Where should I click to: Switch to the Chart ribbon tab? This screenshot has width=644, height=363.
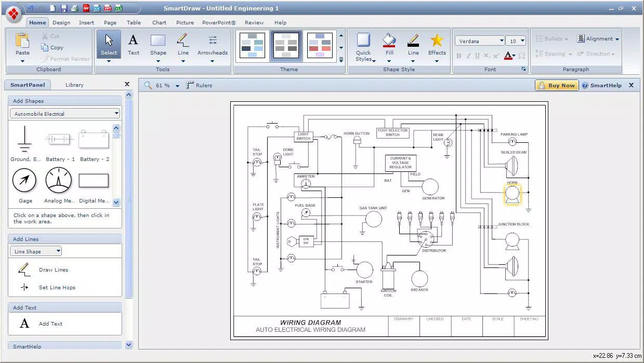coord(160,22)
